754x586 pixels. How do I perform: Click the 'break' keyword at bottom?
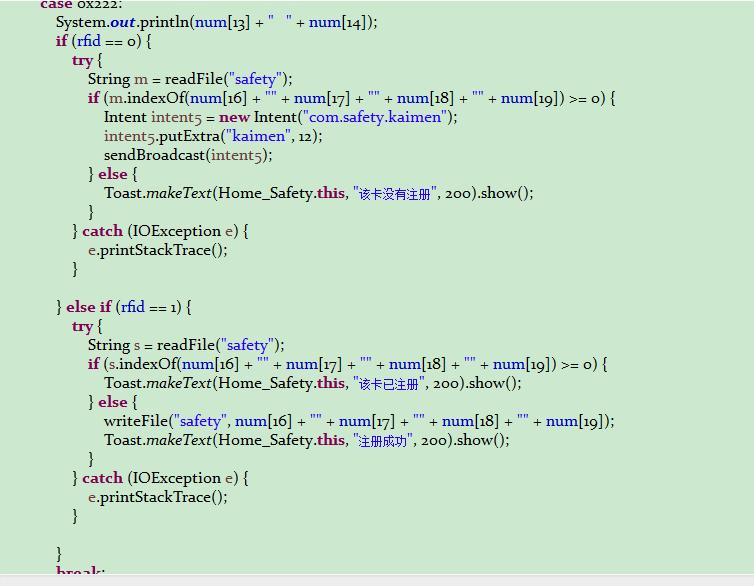tap(80, 573)
